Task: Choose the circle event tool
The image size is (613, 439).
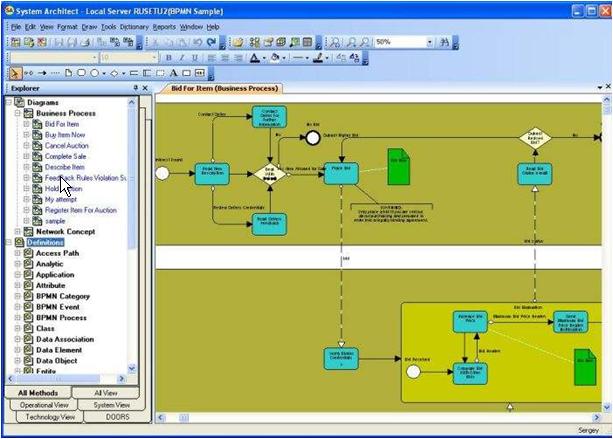Action: coord(95,73)
